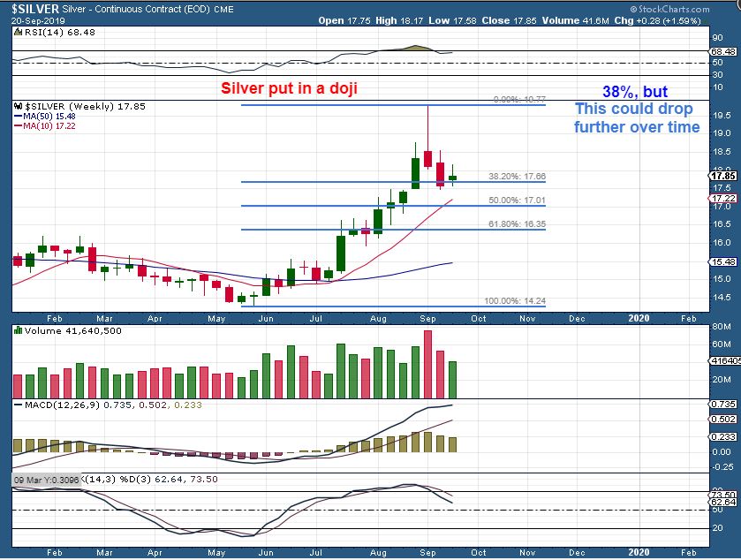
Task: Click the 100.00%: 14.24 Fibonacci label
Action: pos(515,301)
